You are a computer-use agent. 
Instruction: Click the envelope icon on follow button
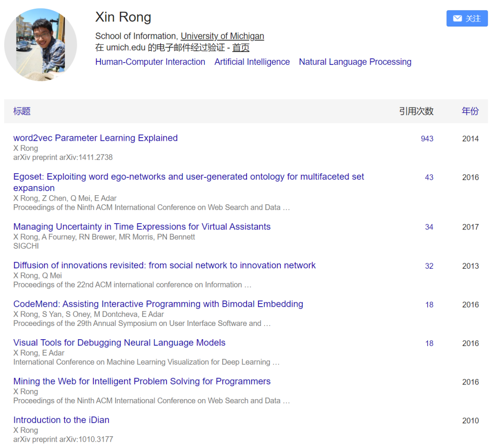(457, 18)
